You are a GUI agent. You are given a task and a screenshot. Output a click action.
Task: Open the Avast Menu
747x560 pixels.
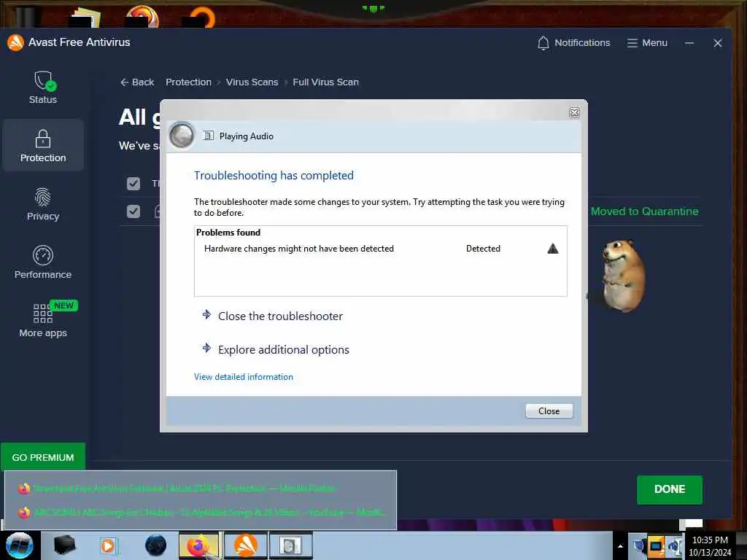point(647,43)
